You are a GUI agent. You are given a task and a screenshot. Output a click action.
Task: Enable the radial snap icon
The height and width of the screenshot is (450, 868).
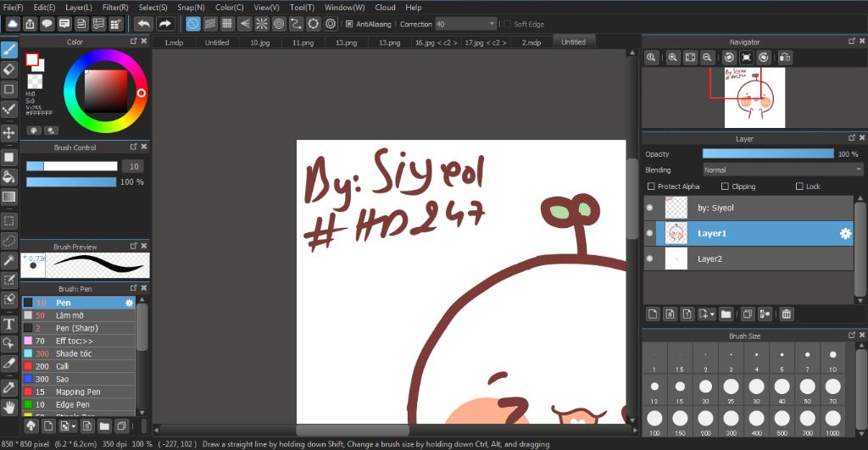tap(261, 24)
